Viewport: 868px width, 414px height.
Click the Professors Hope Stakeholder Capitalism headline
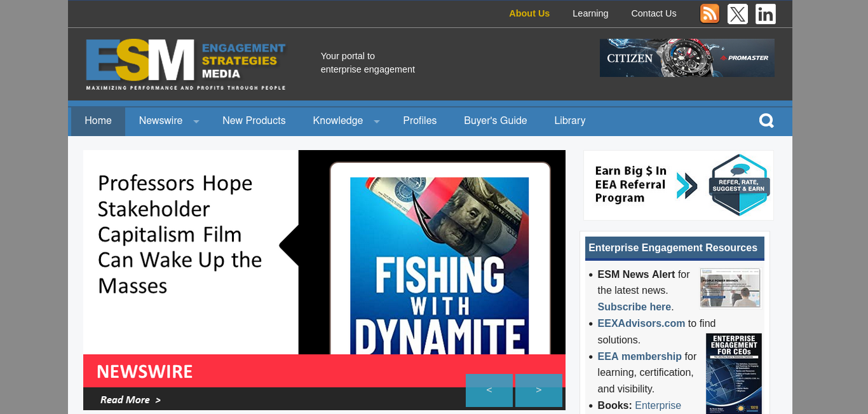click(x=180, y=234)
